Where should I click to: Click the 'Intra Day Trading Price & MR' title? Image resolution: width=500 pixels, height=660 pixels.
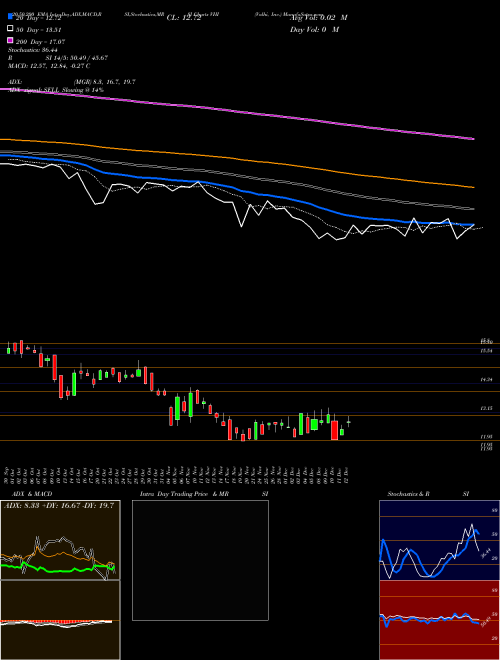pos(184,494)
